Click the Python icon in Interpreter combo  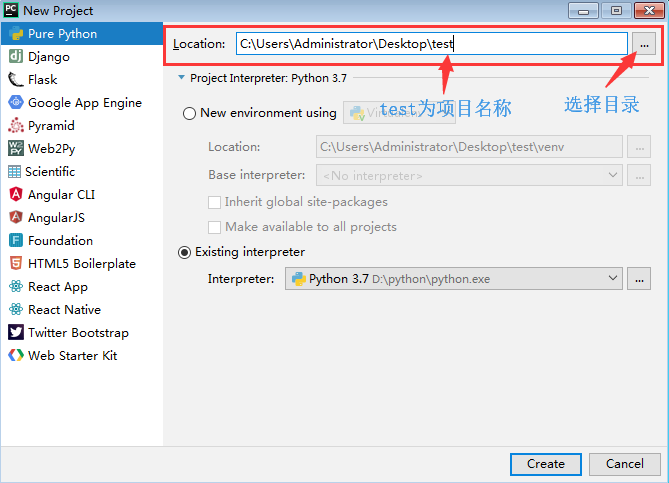tap(299, 279)
